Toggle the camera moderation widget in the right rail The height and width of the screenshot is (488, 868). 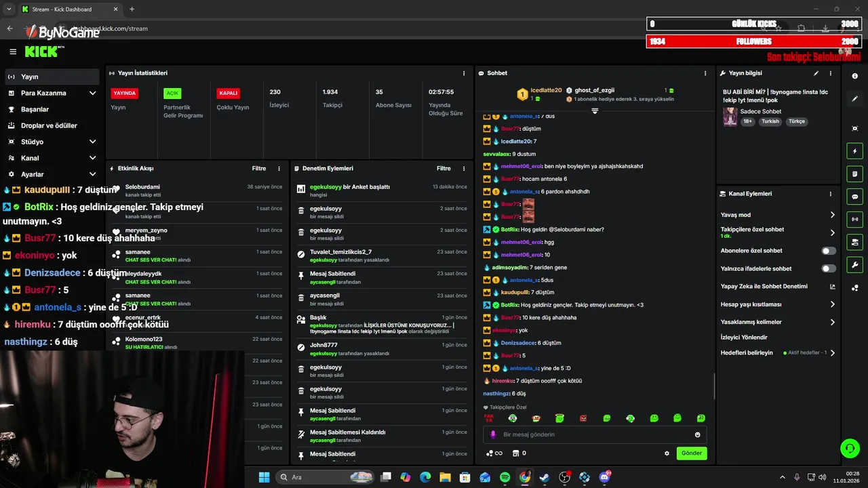(x=855, y=242)
